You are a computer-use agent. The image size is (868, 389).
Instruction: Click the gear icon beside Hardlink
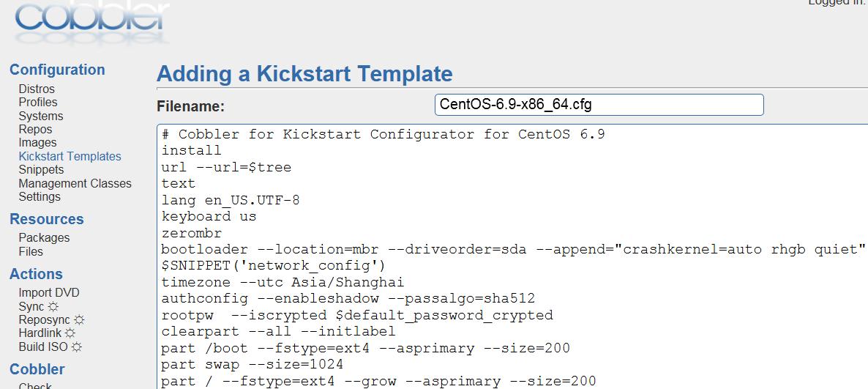point(70,333)
